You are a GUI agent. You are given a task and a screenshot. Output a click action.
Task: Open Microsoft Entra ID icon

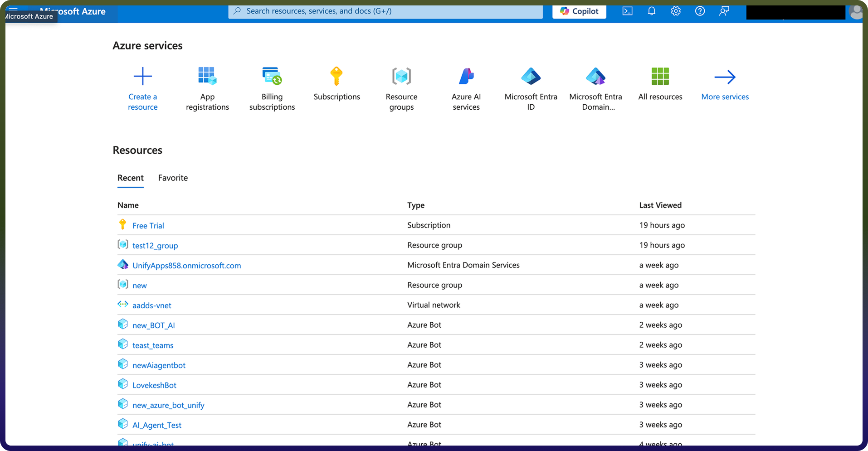click(531, 76)
